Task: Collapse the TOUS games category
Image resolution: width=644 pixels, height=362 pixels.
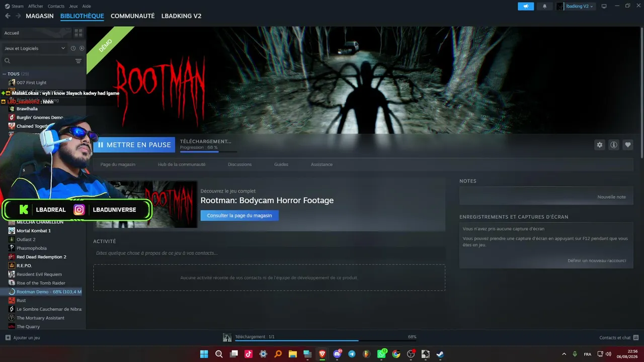Action: click(x=5, y=74)
